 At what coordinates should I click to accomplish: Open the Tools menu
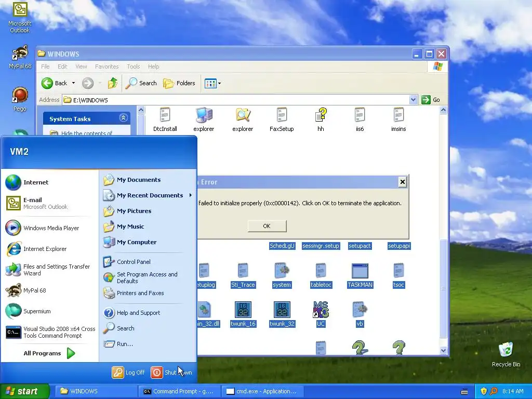134,66
